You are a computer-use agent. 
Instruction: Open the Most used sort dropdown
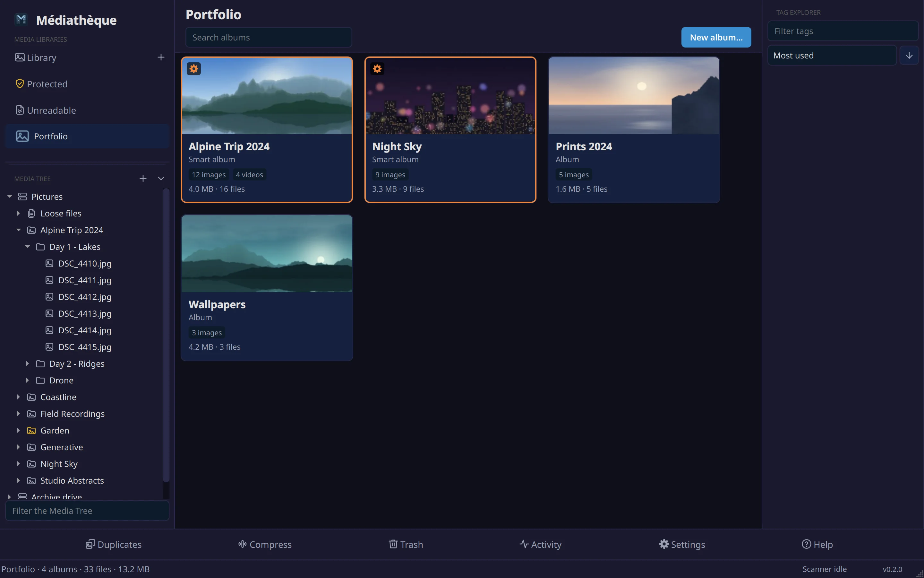click(x=832, y=56)
